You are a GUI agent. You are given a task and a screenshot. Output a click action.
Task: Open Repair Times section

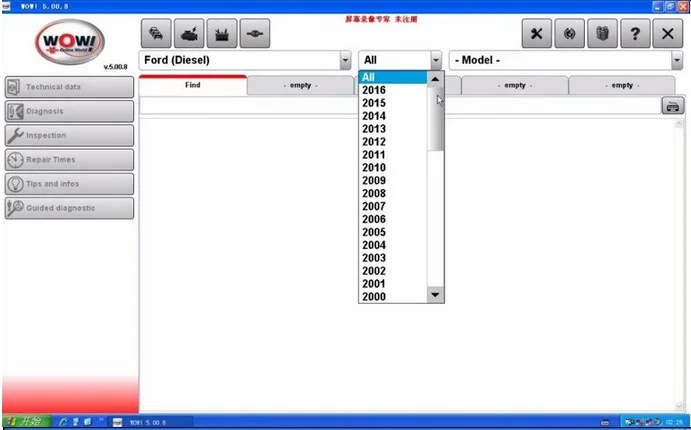(x=69, y=159)
